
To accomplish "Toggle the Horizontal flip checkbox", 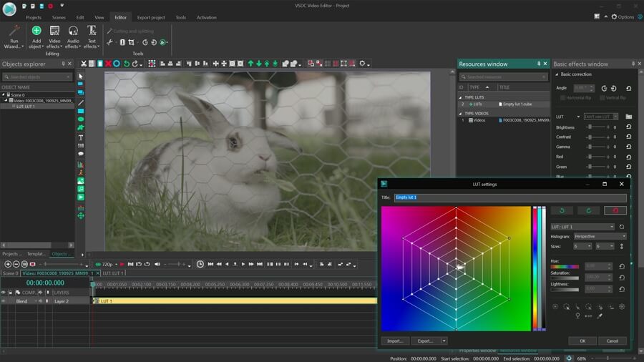I will (562, 98).
